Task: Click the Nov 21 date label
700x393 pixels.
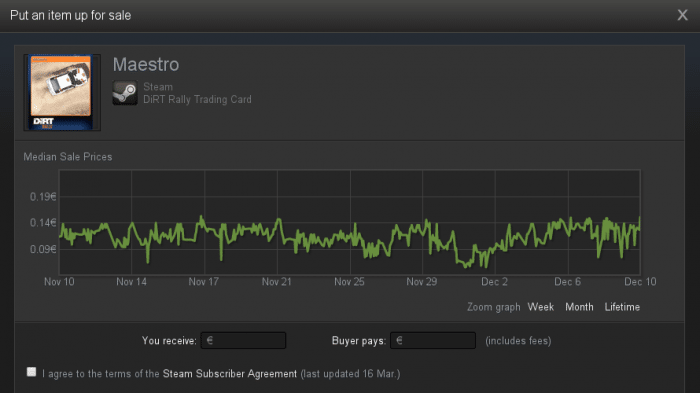Action: [276, 282]
